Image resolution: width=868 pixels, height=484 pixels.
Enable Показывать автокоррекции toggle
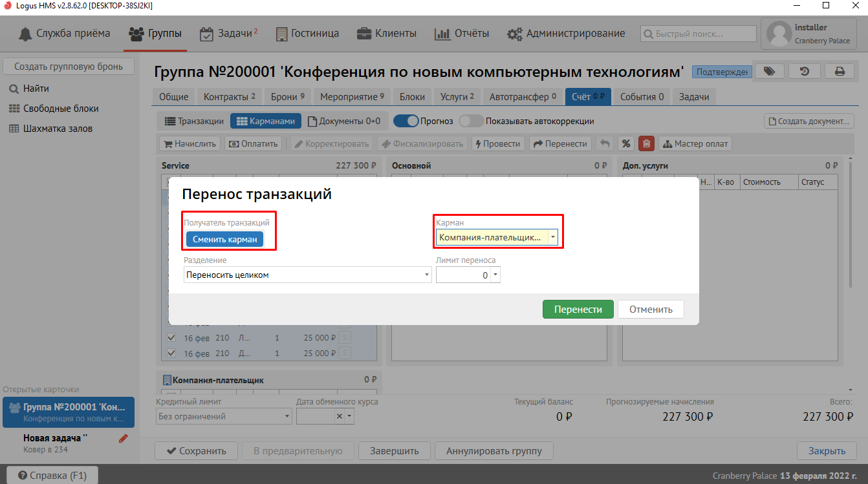point(471,121)
